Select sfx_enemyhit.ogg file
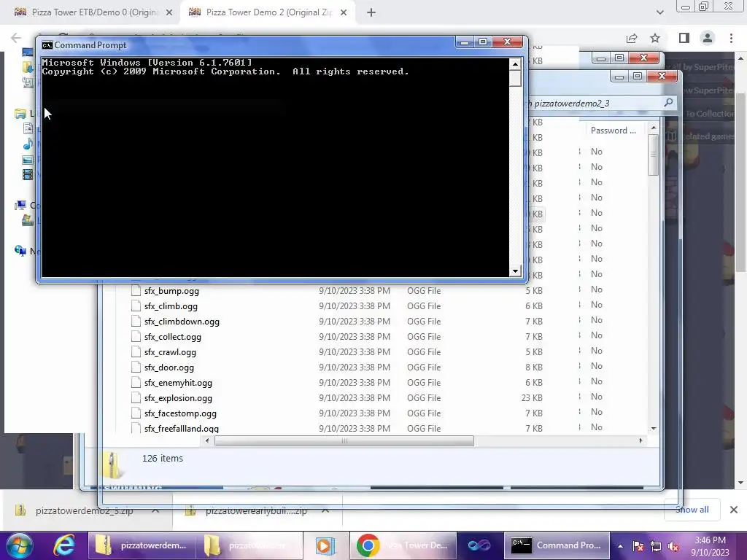Viewport: 747px width, 560px height. [x=178, y=382]
